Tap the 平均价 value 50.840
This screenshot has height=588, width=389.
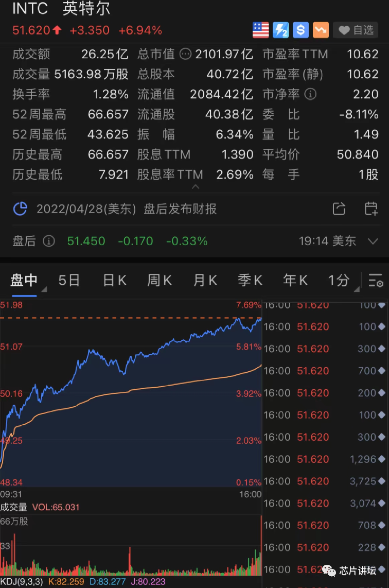358,154
